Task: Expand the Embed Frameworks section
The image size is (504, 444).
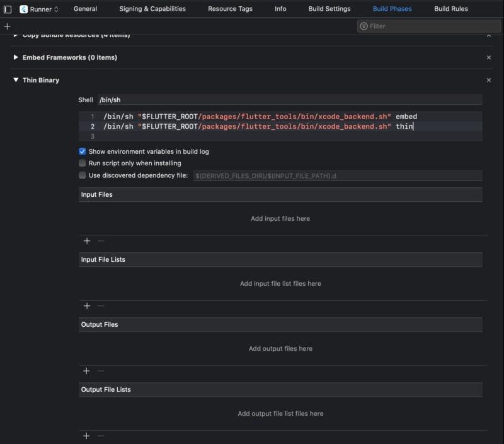Action: tap(16, 57)
